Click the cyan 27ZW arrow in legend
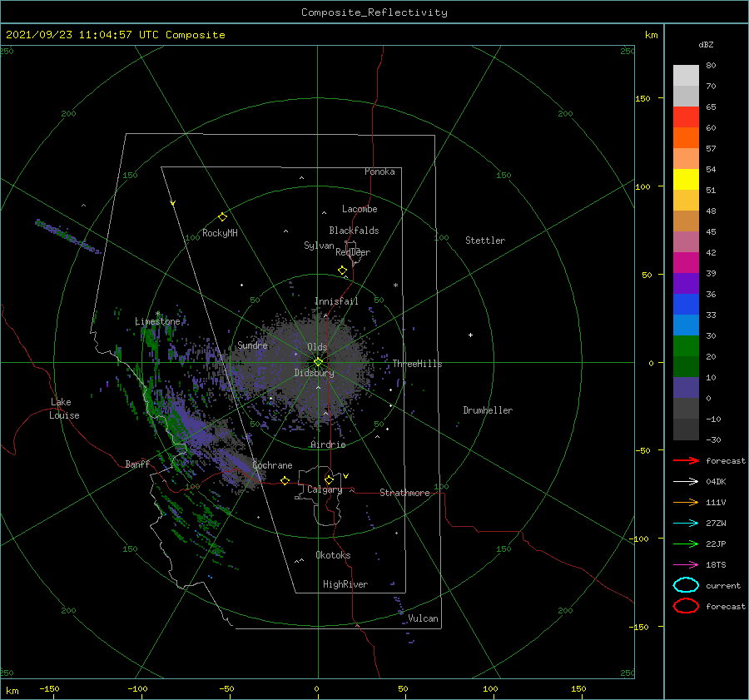Screen dimensions: 749x700 tap(686, 524)
